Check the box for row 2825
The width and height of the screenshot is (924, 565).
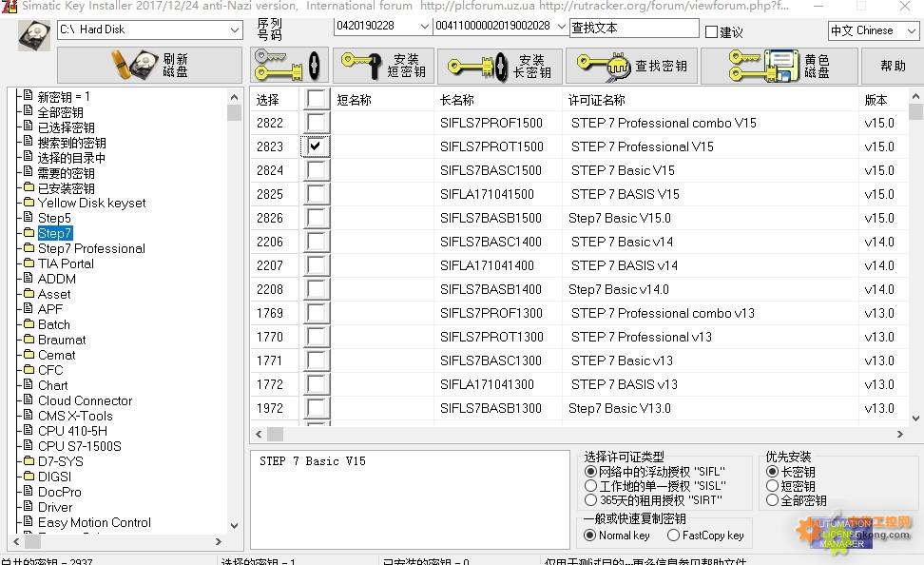(316, 193)
